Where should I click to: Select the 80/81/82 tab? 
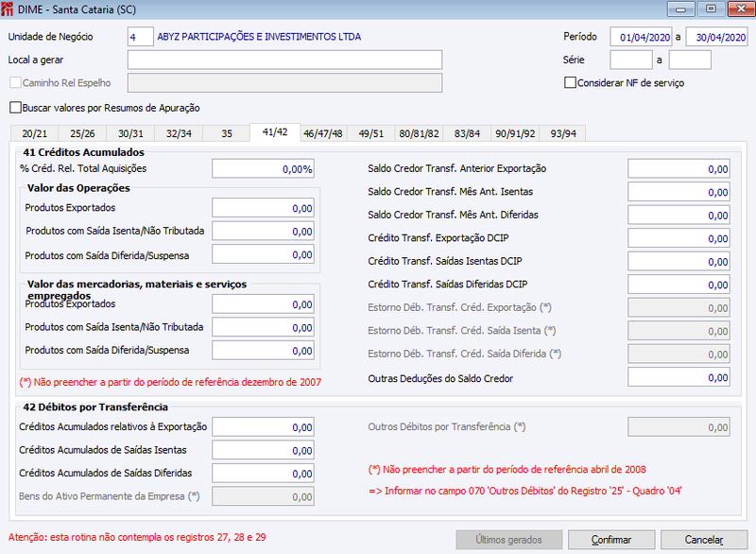419,133
